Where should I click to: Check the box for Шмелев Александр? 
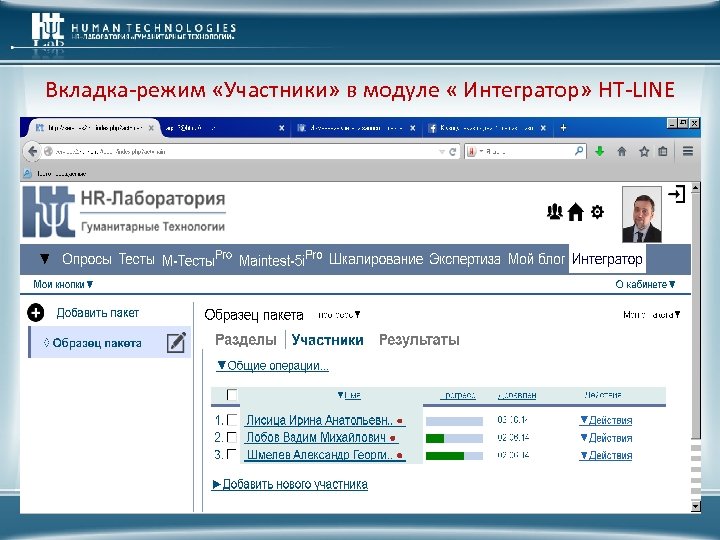[x=232, y=455]
